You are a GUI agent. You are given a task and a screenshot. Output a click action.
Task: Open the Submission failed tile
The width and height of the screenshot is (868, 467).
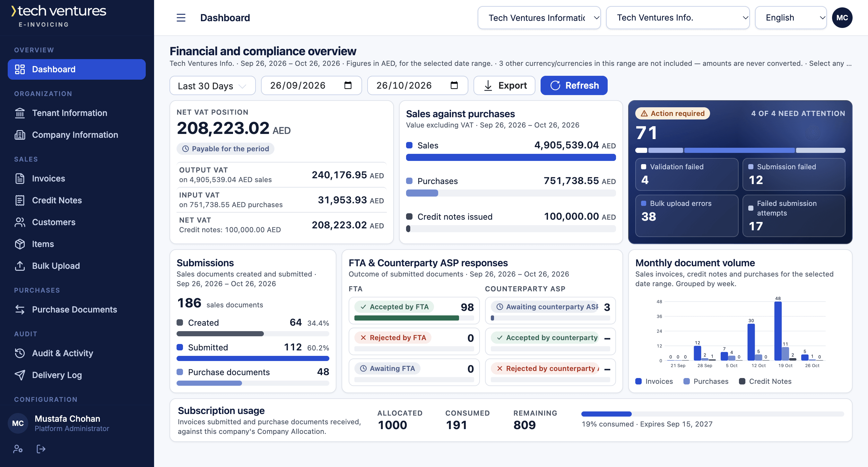pos(794,174)
